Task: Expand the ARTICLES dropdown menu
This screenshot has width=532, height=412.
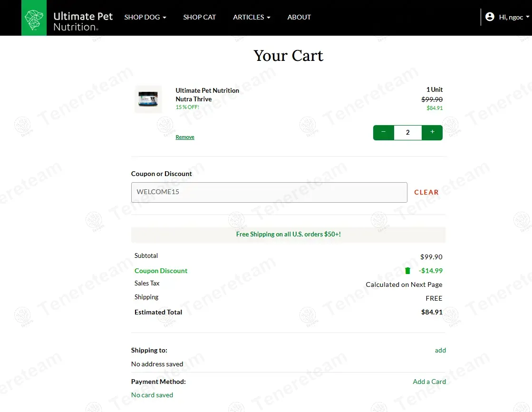Action: tap(251, 17)
